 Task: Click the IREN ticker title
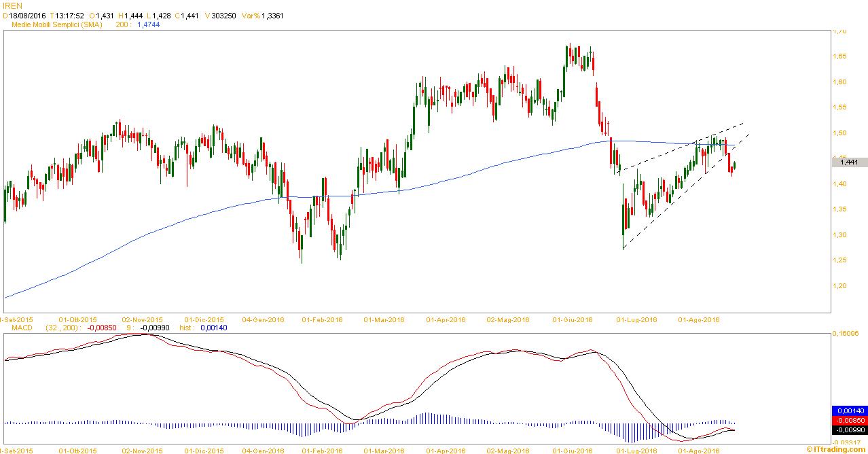coord(12,5)
